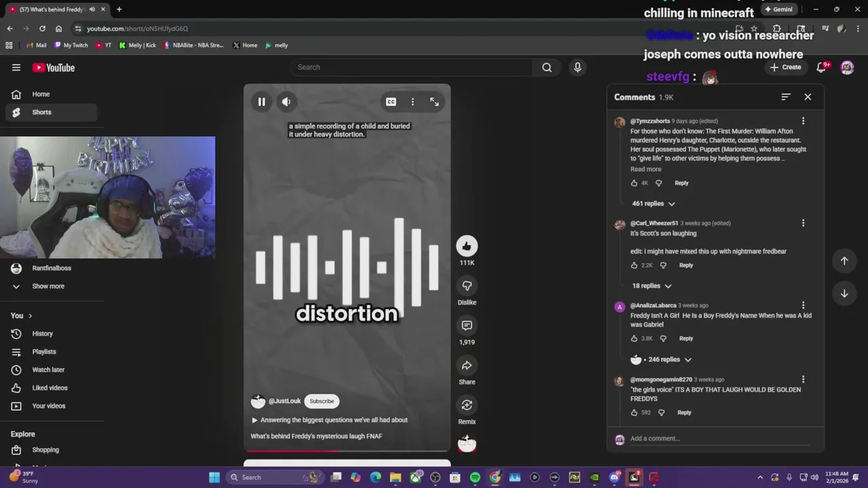The image size is (868, 488).
Task: Select Shorts in the sidebar
Action: [x=52, y=113]
